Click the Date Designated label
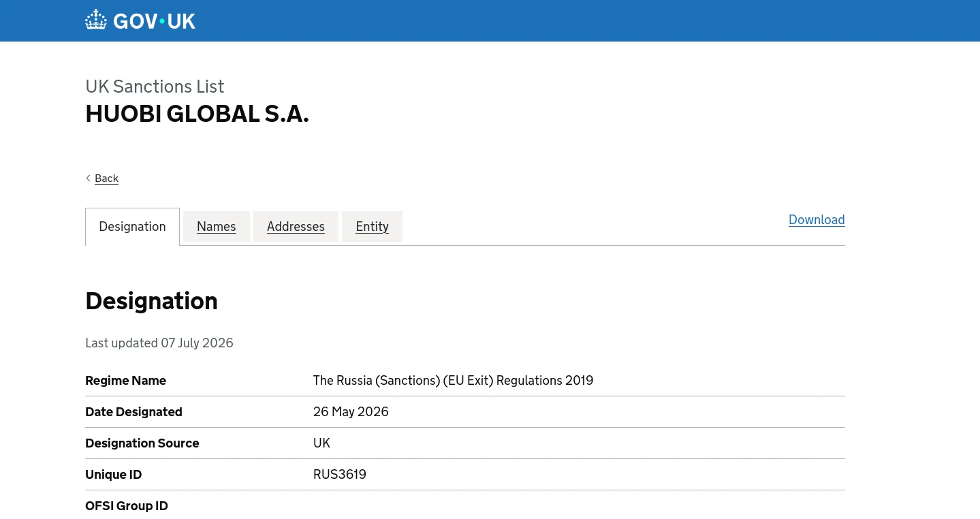The width and height of the screenshot is (980, 519). (x=133, y=412)
